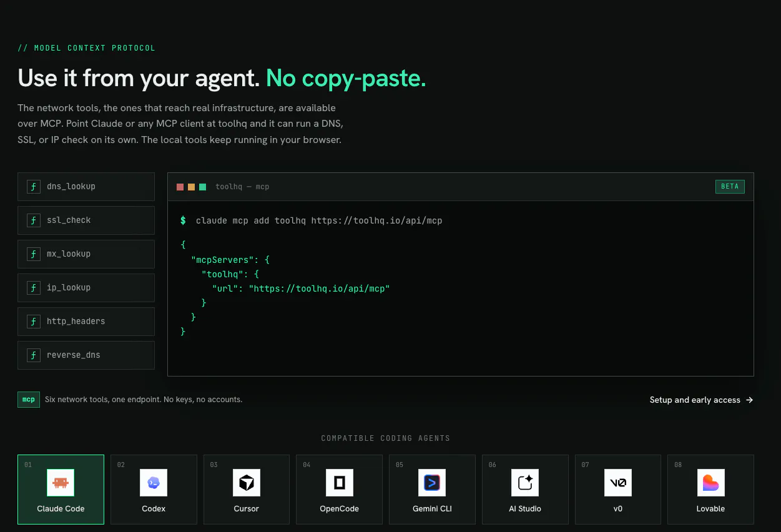This screenshot has height=532, width=781.
Task: Open the Setup and early access link
Action: point(701,400)
